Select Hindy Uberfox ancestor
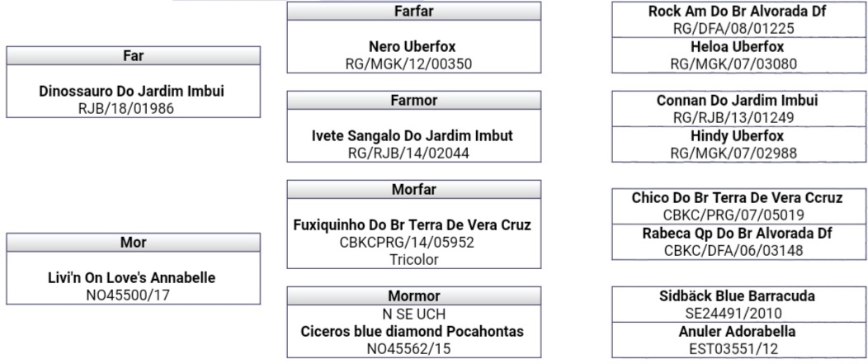The height and width of the screenshot is (364, 868). tap(738, 136)
